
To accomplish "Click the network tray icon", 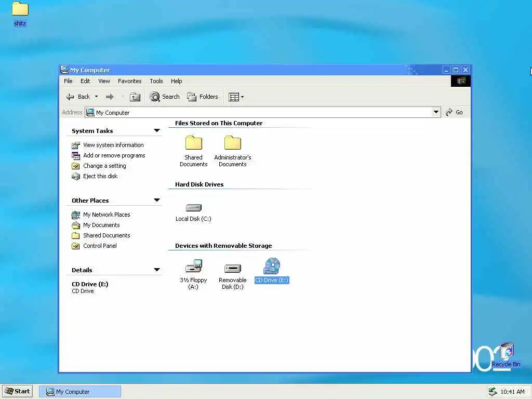I will click(x=493, y=392).
